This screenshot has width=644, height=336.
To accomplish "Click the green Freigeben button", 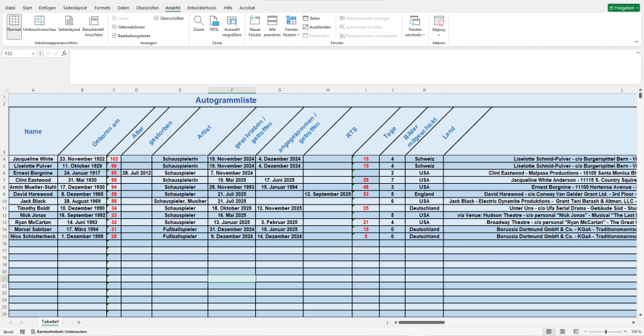I will [623, 8].
